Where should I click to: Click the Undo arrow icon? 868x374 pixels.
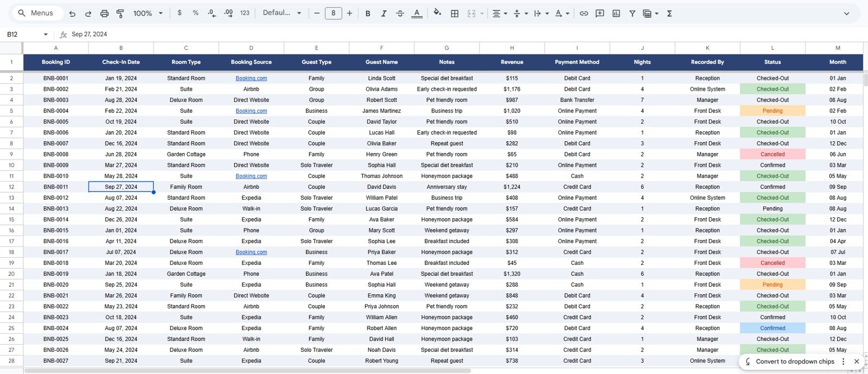(72, 14)
